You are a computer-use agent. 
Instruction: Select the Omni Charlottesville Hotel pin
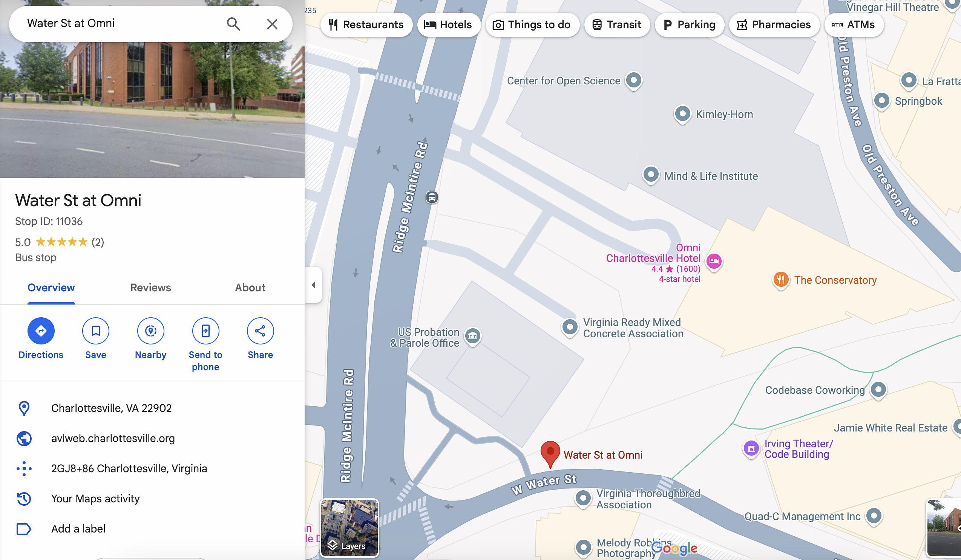pos(714,261)
